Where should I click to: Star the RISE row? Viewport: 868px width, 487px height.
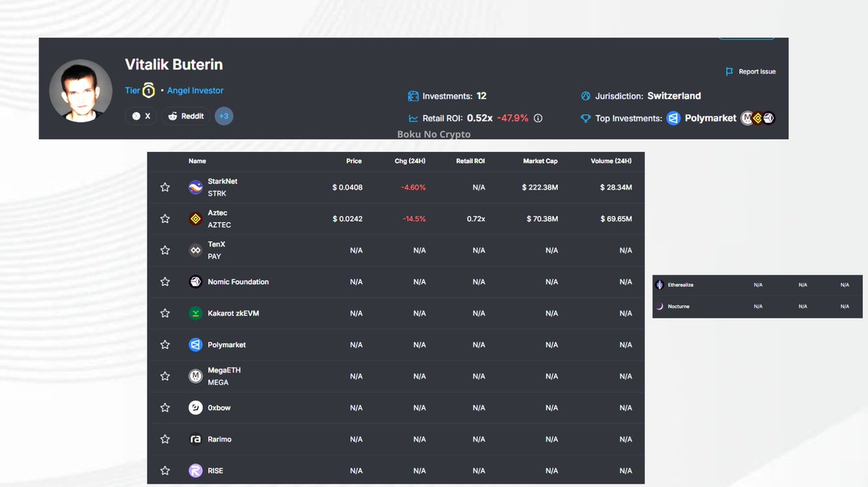click(165, 470)
